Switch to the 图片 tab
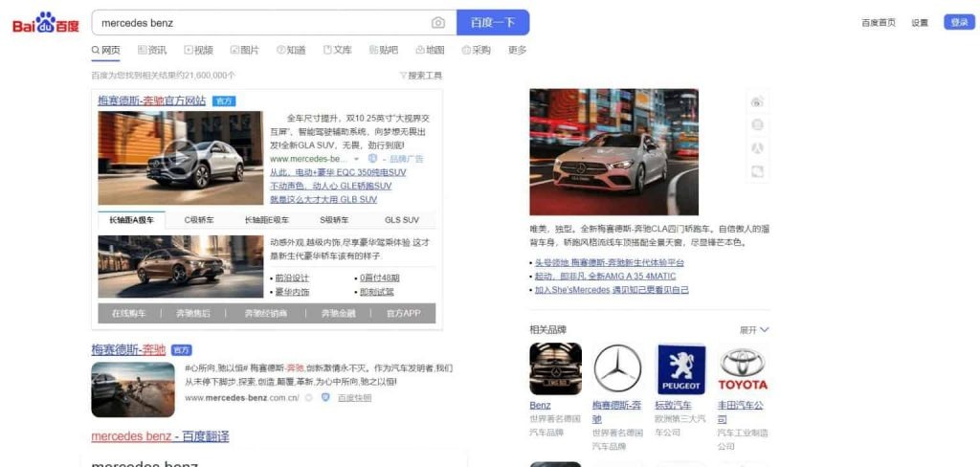 [244, 50]
